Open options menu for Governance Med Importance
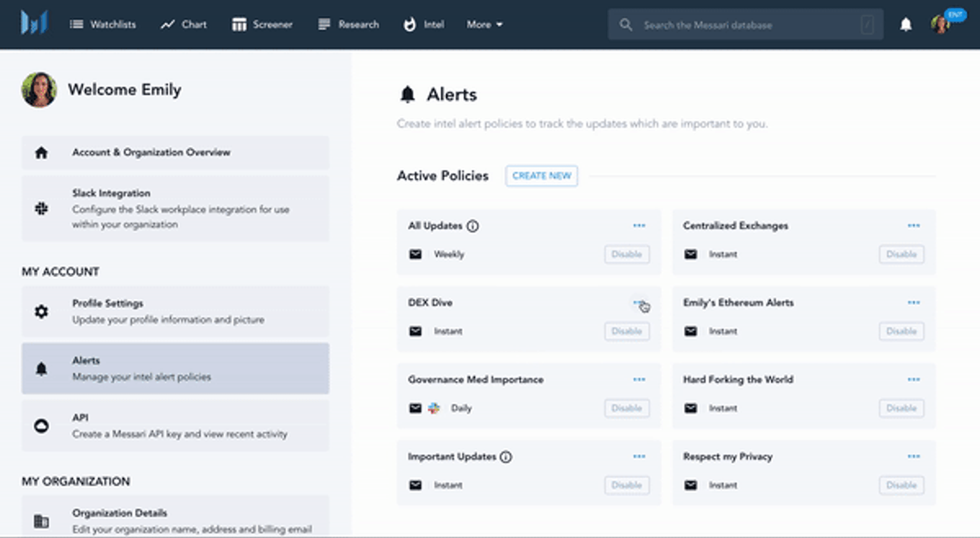The height and width of the screenshot is (538, 980). coord(639,380)
